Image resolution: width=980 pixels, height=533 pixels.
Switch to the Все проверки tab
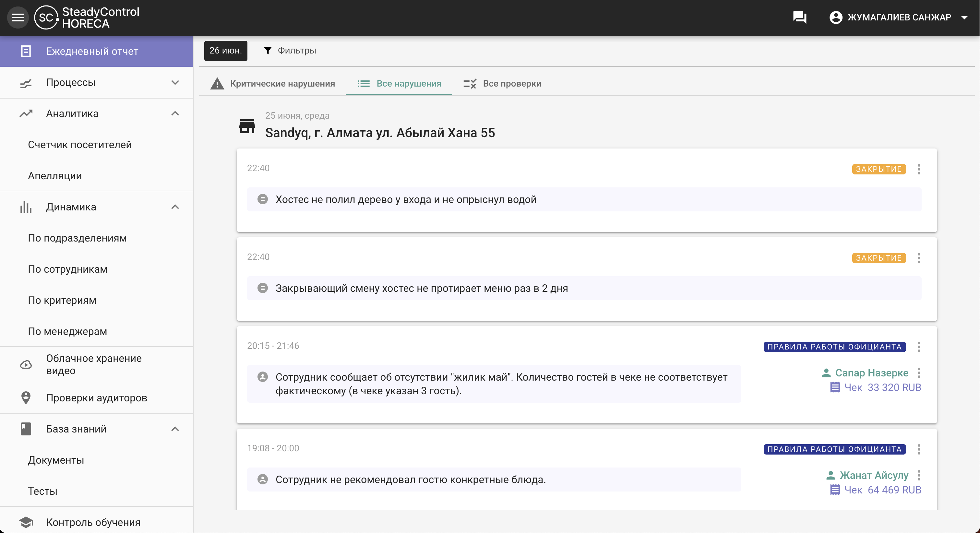tap(502, 84)
